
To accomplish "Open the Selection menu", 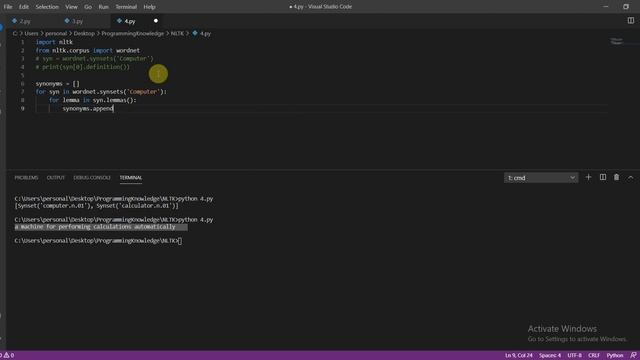I will 47,7.
